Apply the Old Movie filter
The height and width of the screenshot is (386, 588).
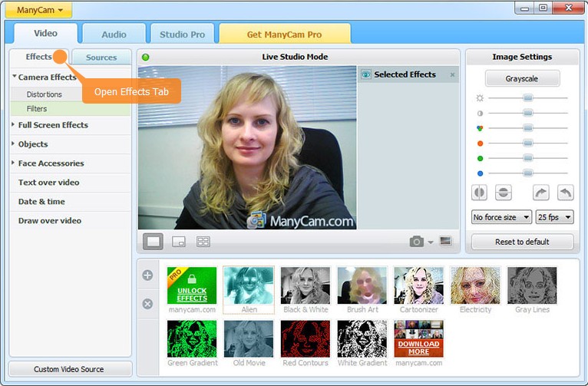pyautogui.click(x=249, y=338)
